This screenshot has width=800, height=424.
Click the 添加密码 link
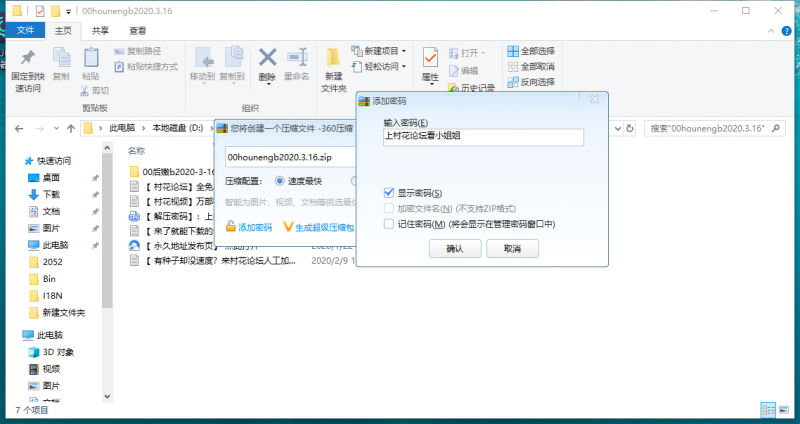(254, 228)
